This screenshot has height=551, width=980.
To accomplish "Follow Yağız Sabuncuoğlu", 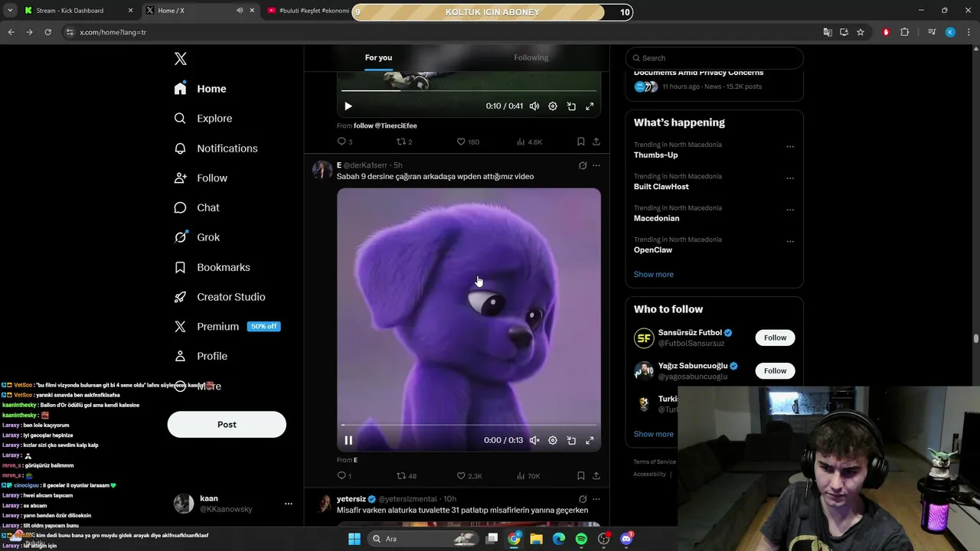I will pyautogui.click(x=775, y=371).
